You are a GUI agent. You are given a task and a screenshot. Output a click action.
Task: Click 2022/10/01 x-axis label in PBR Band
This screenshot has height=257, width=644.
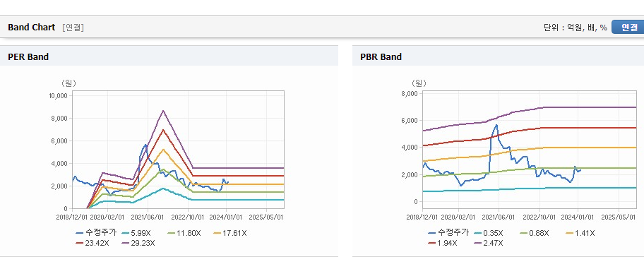[x=540, y=217]
